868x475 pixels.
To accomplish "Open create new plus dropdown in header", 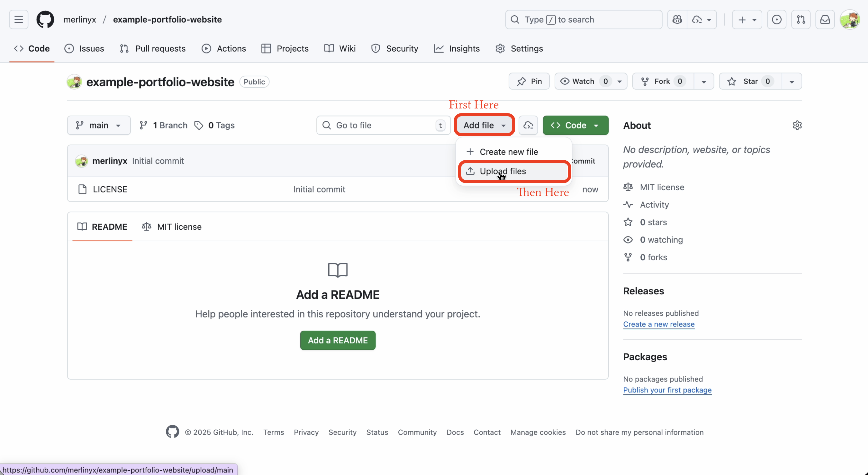I will (x=747, y=20).
